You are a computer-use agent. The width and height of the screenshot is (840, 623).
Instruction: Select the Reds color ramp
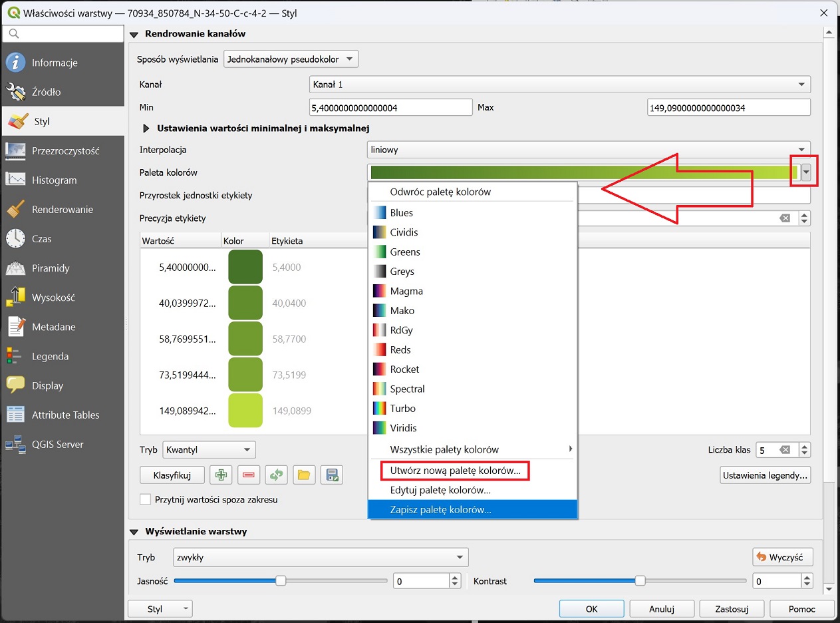472,349
